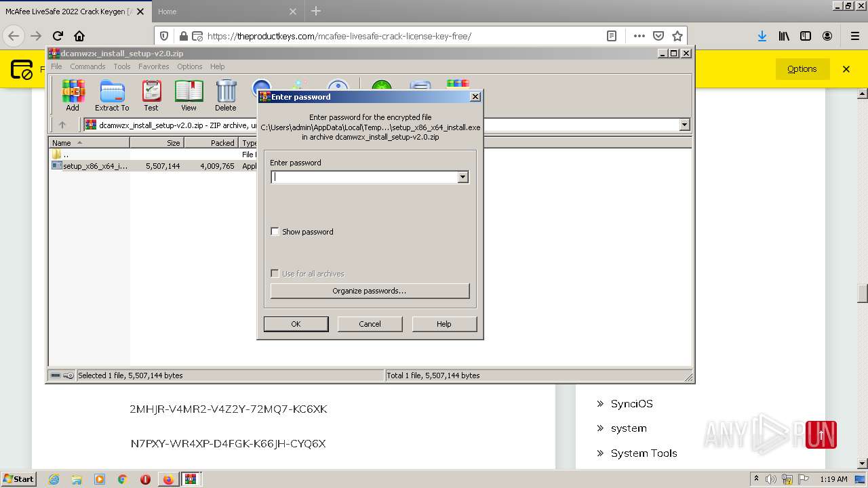
Task: Launch Internet Explorer from taskbar
Action: pos(54,479)
